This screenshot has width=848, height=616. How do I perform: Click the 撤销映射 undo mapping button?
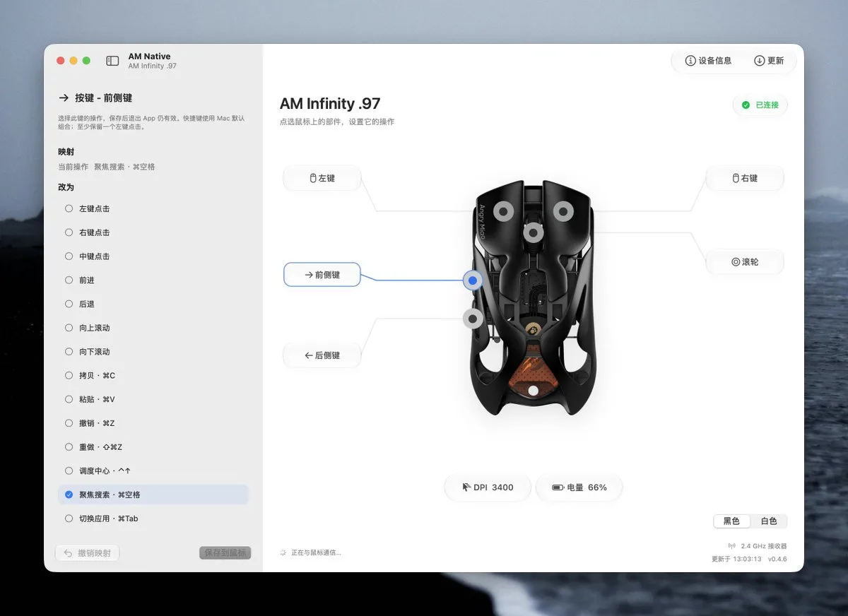(x=87, y=553)
